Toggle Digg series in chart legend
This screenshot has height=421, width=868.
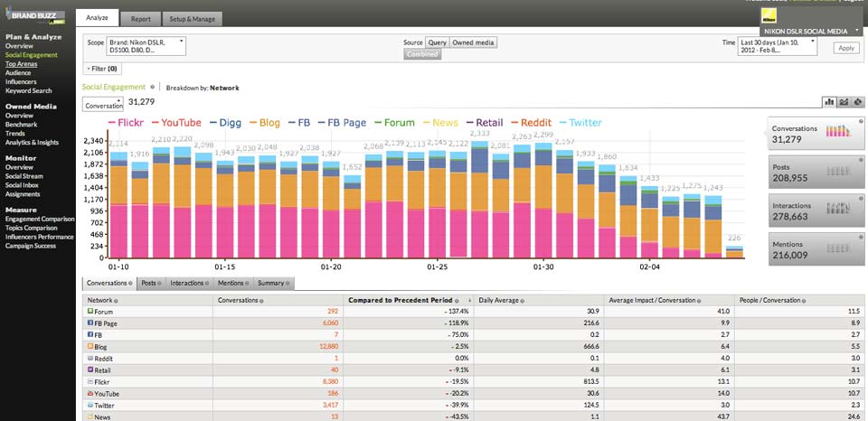[226, 123]
